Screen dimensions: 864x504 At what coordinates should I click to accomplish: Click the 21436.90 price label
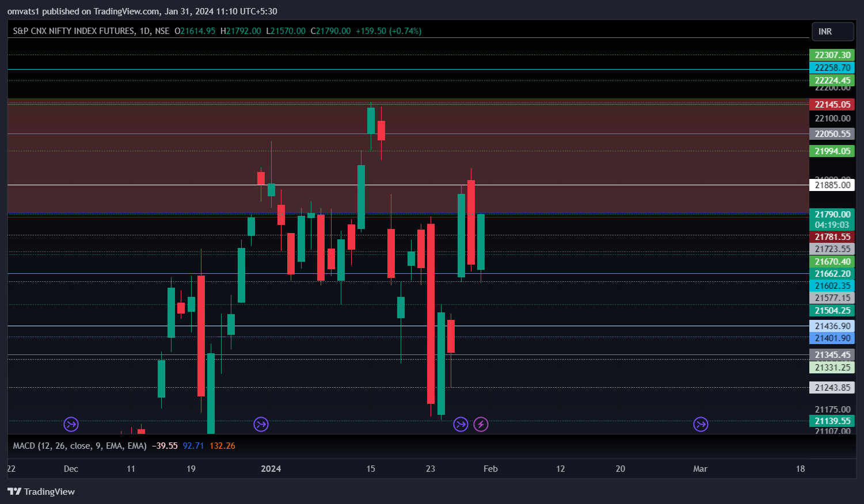click(x=832, y=326)
